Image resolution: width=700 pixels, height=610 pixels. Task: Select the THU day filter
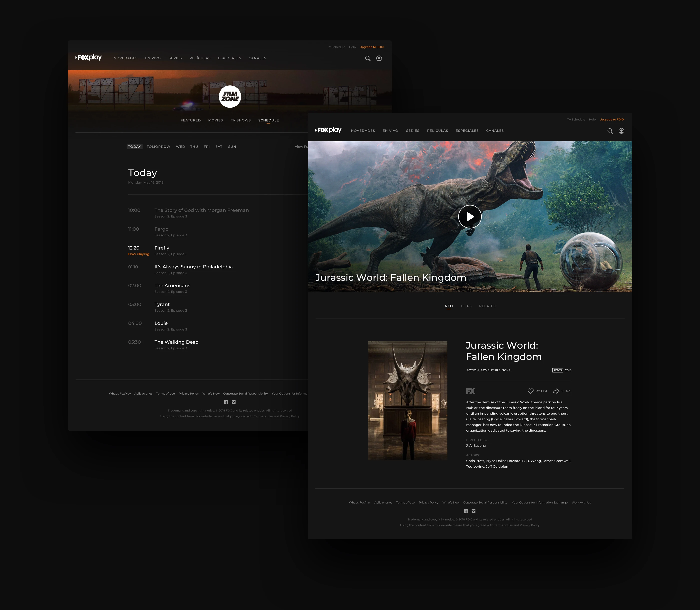194,147
